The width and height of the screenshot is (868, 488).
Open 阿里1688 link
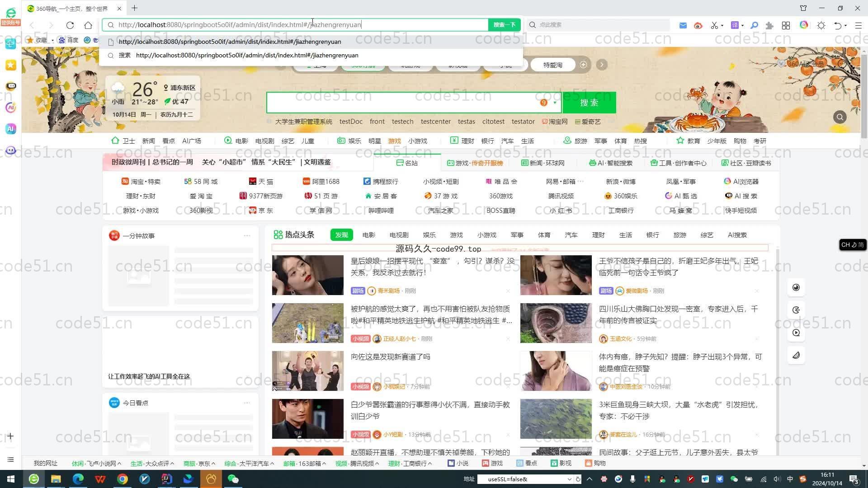(321, 181)
